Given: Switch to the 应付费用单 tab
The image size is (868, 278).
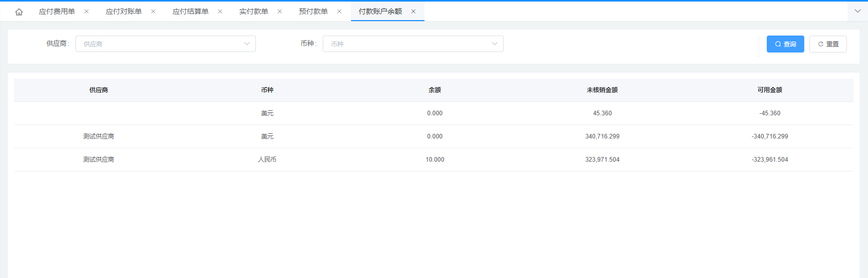Looking at the screenshot, I should [57, 11].
